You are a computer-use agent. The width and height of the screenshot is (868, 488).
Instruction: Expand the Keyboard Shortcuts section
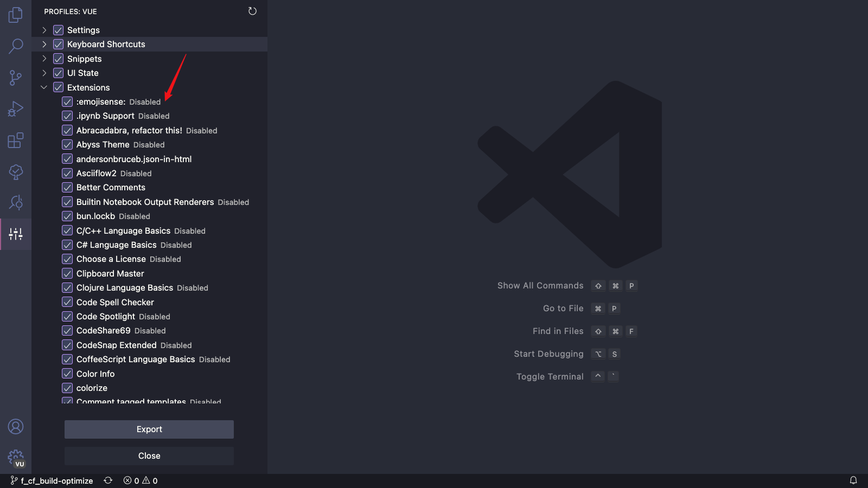click(44, 44)
